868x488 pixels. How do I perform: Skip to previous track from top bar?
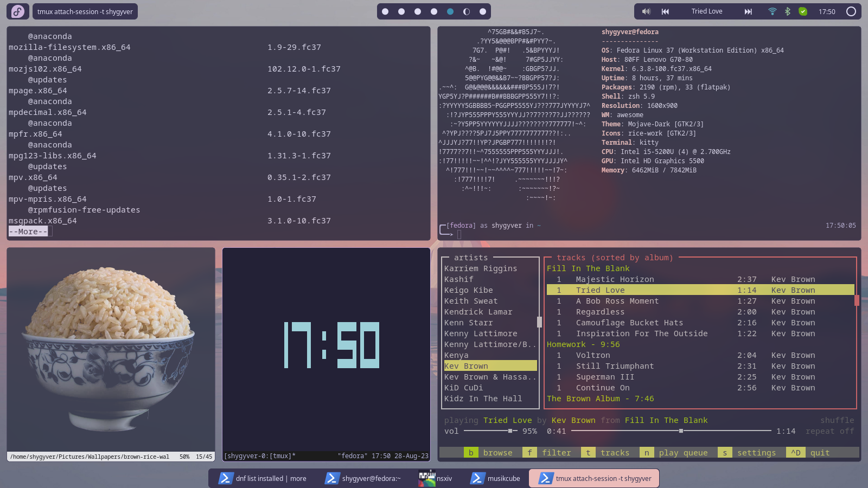coord(665,11)
